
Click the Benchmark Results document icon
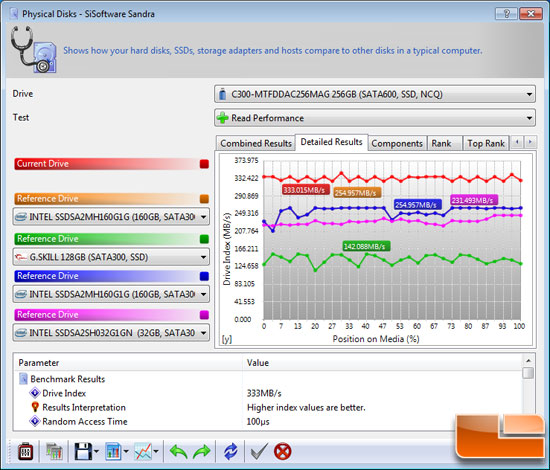23,379
